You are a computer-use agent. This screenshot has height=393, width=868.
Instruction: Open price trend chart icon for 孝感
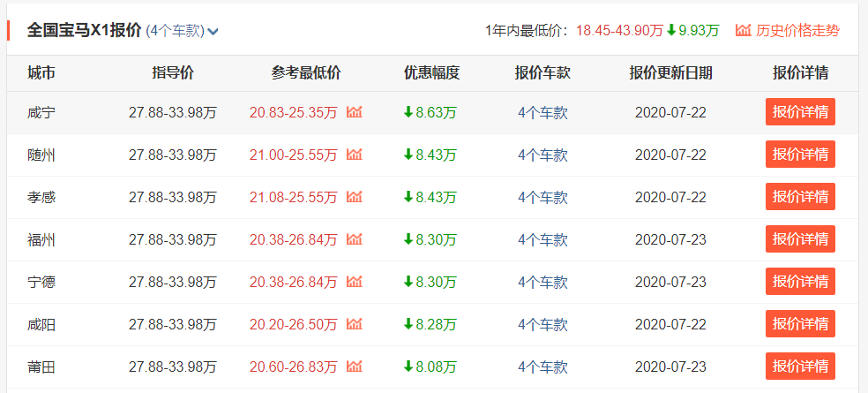355,197
